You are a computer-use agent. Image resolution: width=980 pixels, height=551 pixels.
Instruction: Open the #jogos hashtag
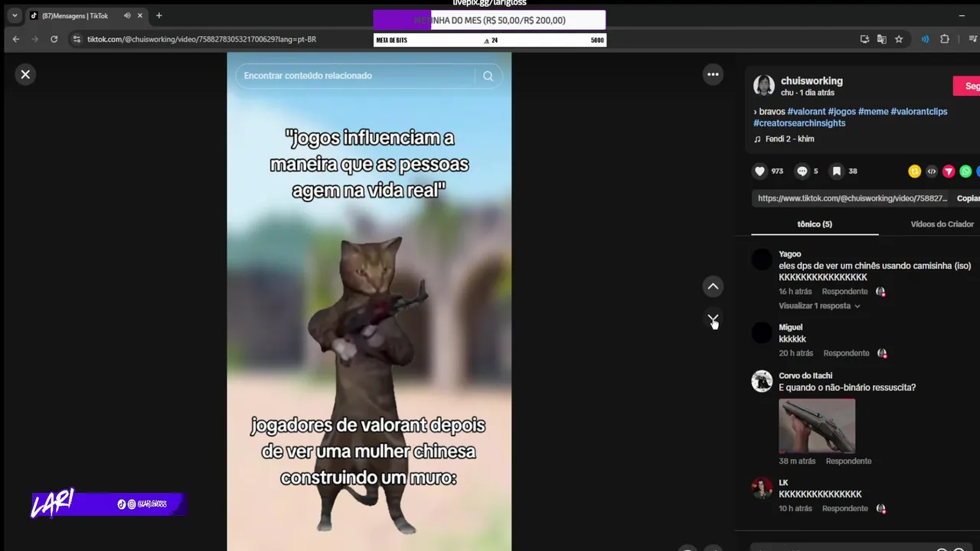click(841, 112)
